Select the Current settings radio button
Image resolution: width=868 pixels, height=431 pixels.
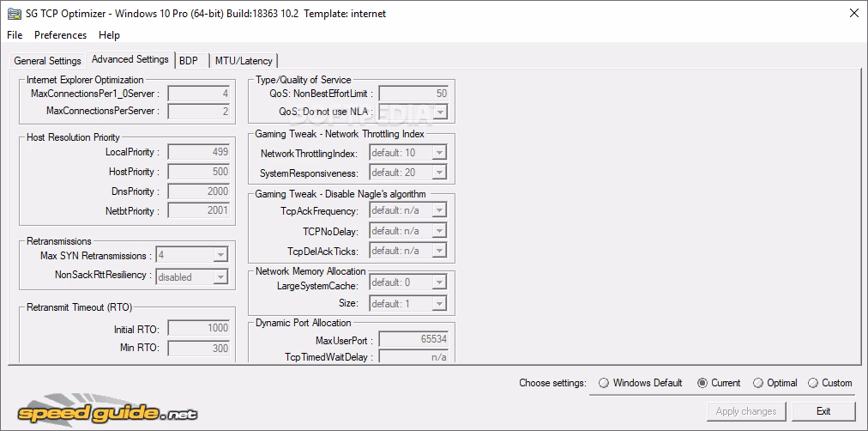click(x=719, y=383)
